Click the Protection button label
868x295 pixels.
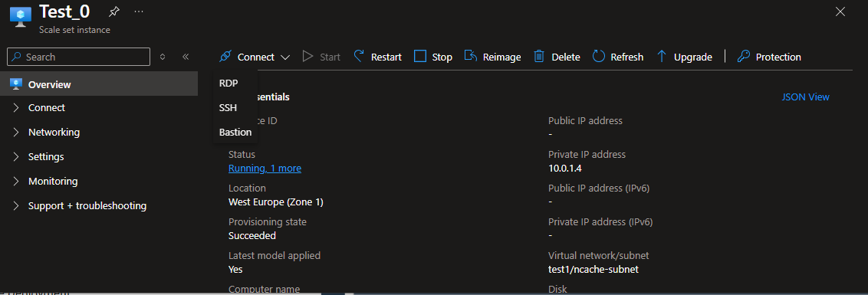pos(778,57)
